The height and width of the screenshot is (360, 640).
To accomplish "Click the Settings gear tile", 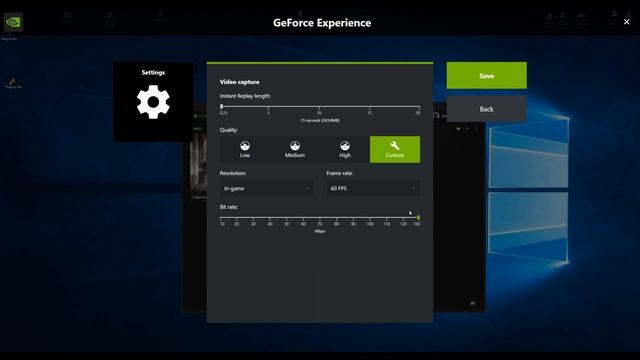I will pos(153,102).
